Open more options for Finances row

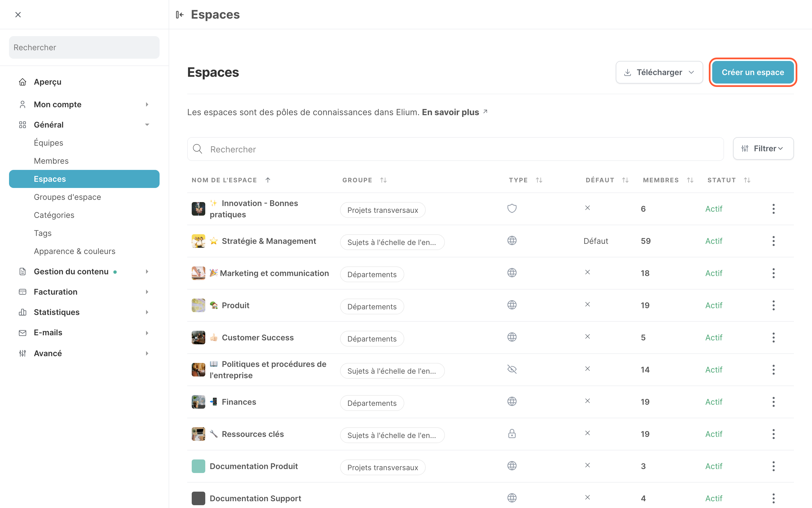[x=773, y=402]
